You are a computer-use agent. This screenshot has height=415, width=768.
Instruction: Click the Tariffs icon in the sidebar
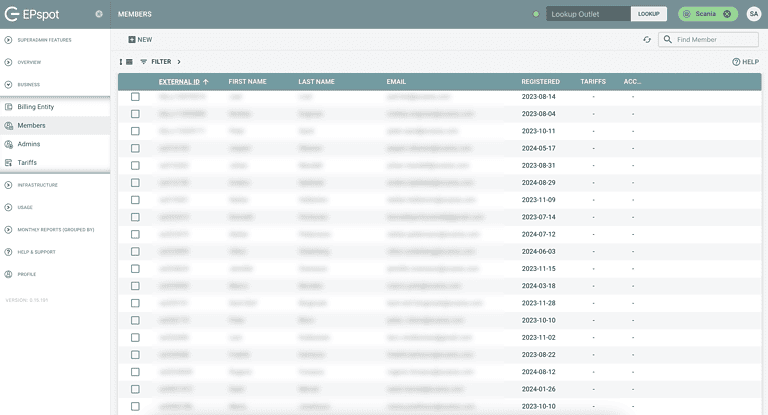coord(8,163)
